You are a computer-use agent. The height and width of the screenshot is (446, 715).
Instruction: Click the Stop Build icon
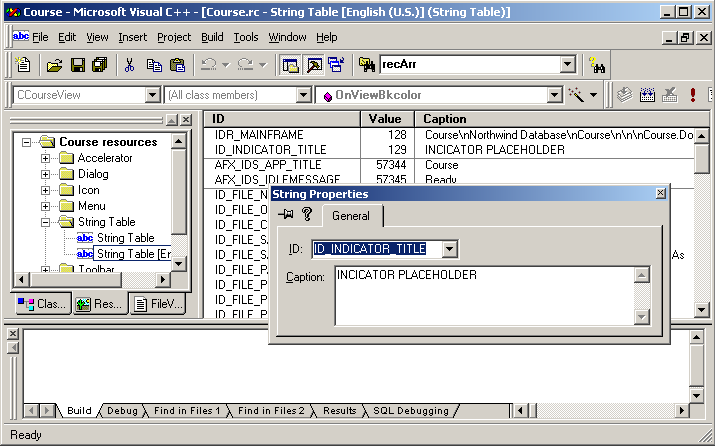tap(670, 95)
